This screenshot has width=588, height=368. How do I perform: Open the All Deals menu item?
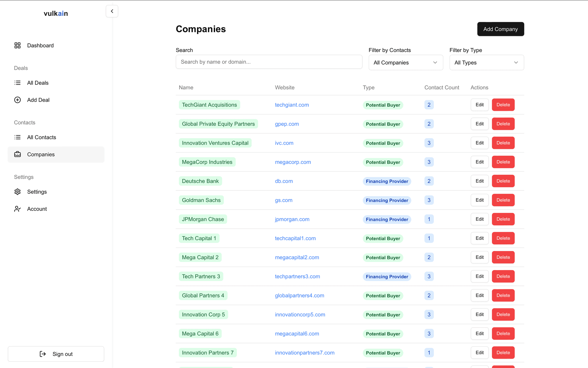click(38, 83)
